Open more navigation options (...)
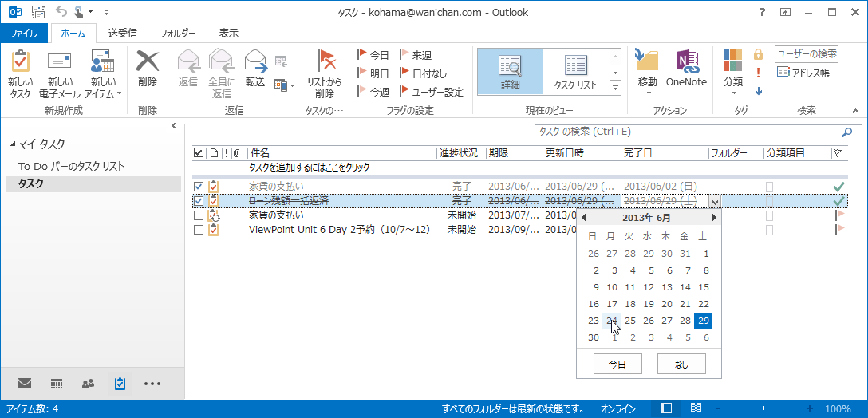The image size is (868, 418). coord(152,383)
